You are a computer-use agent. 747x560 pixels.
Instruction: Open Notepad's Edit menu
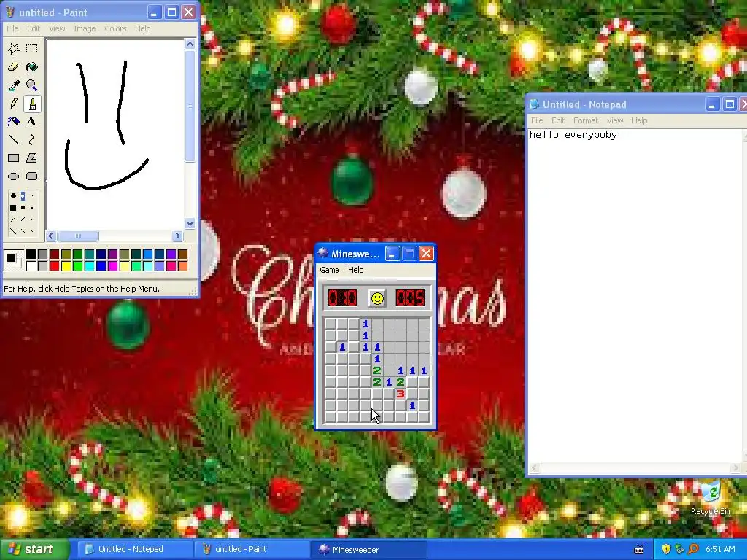coord(558,120)
